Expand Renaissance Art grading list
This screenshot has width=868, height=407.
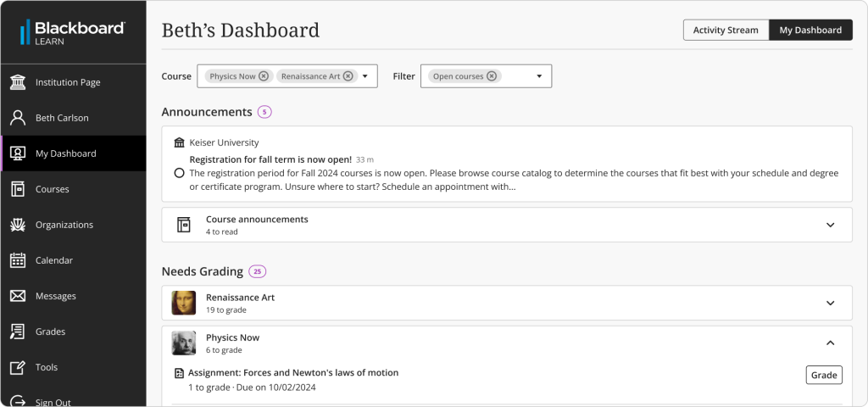(830, 303)
